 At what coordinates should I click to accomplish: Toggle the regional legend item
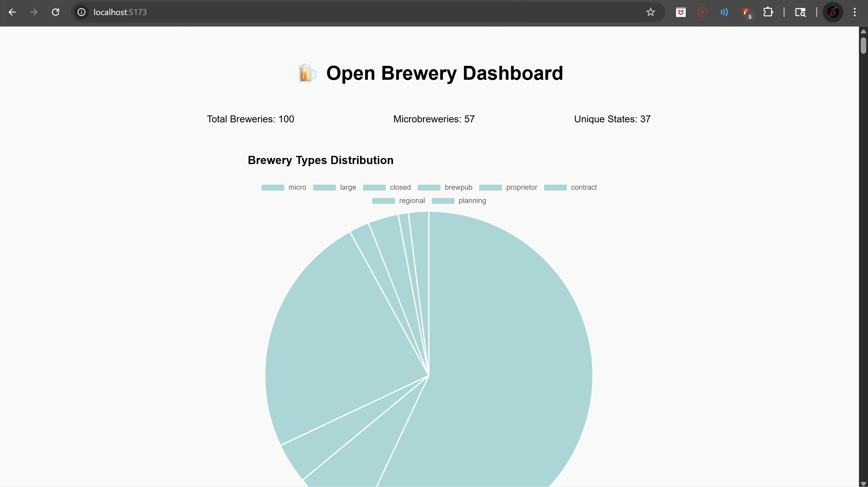click(398, 201)
